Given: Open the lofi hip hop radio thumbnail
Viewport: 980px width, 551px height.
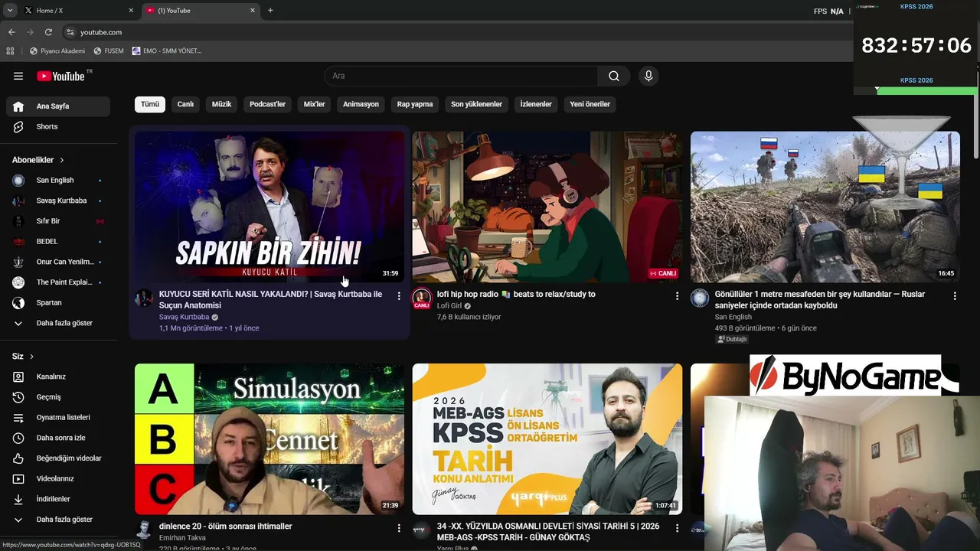Looking at the screenshot, I should [x=547, y=207].
